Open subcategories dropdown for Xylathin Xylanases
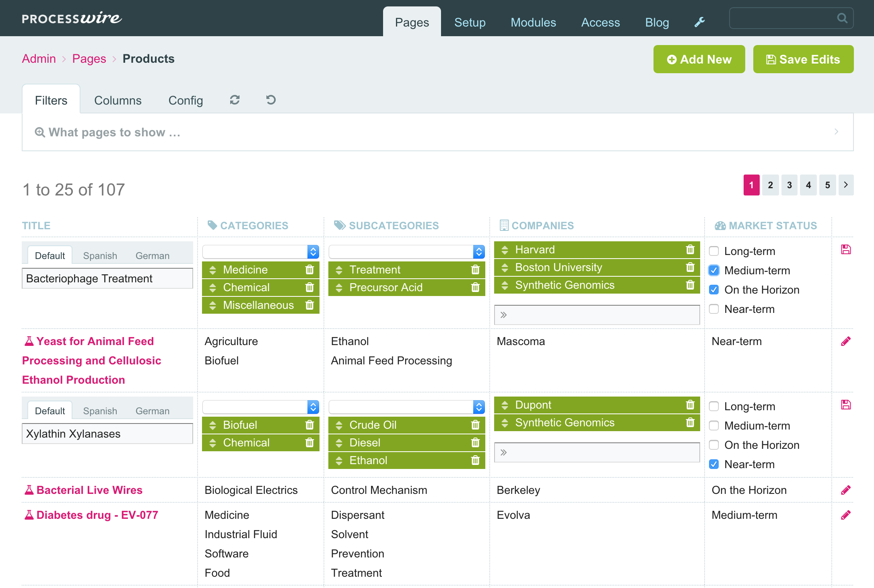 click(407, 407)
